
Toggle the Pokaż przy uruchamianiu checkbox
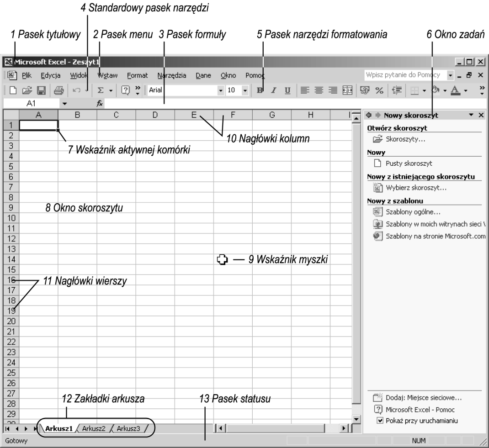(x=380, y=421)
